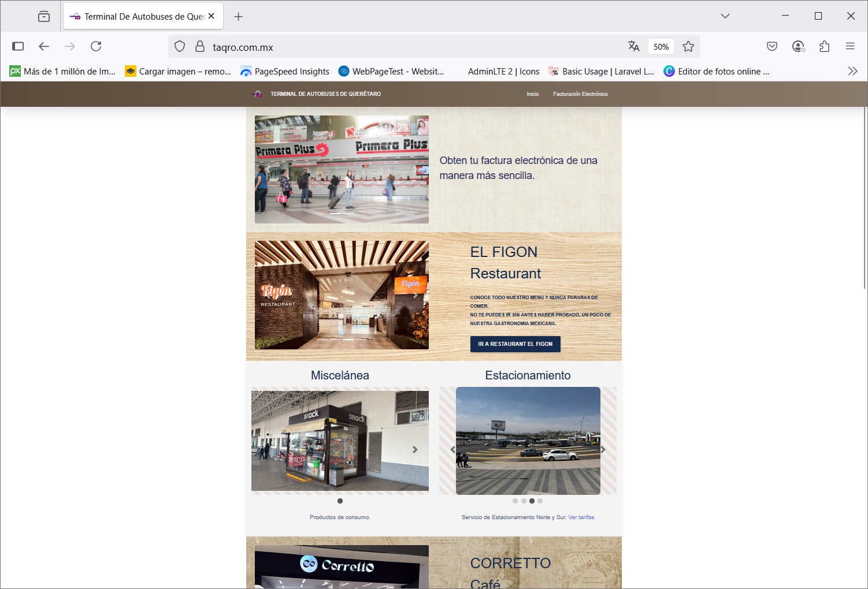This screenshot has height=589, width=868.
Task: Select the first Estacionamiento carousel dot
Action: tap(515, 501)
